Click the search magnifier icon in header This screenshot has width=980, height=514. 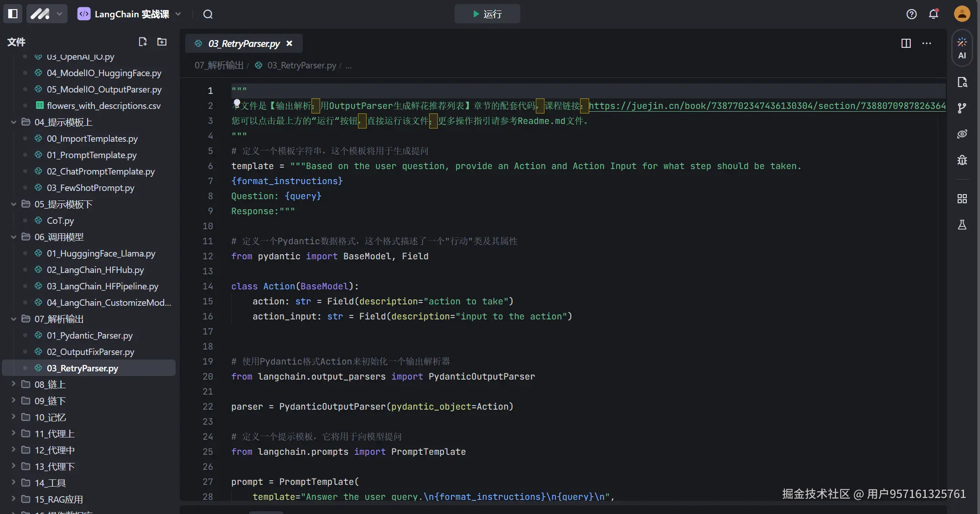point(208,14)
